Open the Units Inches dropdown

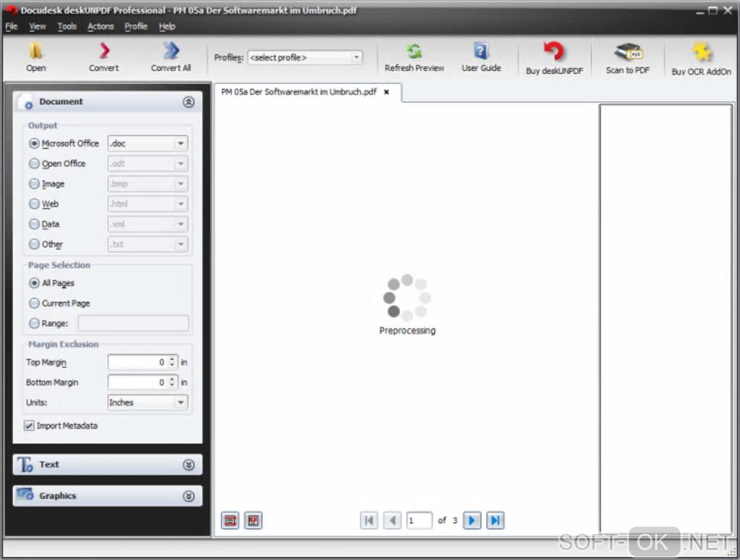tap(148, 403)
